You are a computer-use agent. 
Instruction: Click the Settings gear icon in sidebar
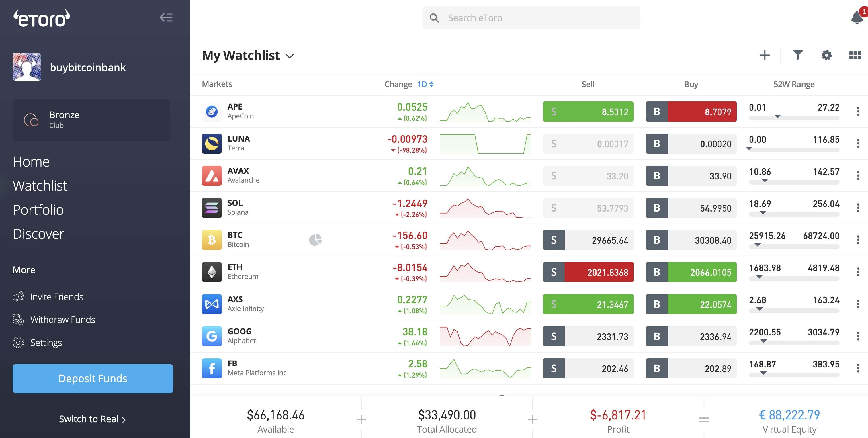(18, 342)
